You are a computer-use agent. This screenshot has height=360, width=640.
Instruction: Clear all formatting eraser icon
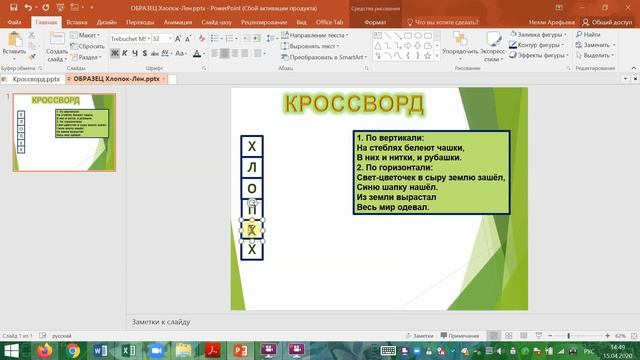[202, 39]
